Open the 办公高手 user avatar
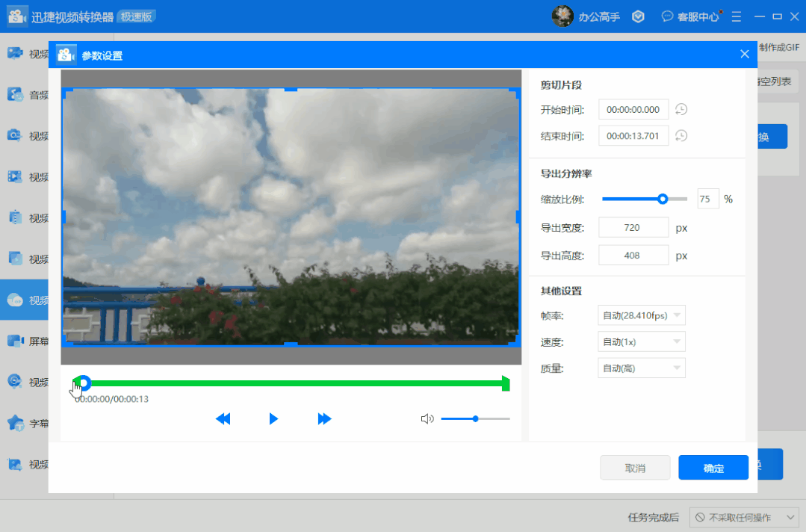Image resolution: width=806 pixels, height=532 pixels. tap(562, 16)
